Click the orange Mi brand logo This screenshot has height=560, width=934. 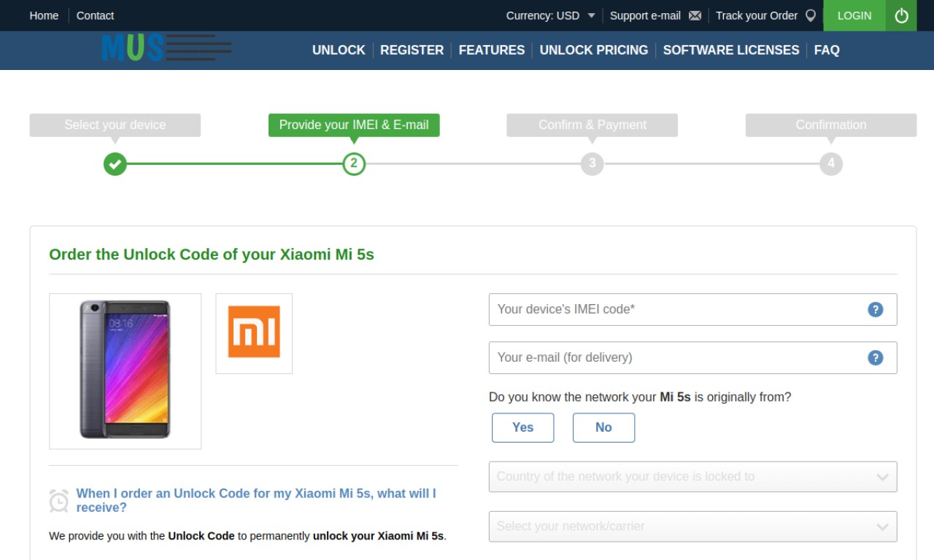tap(254, 332)
